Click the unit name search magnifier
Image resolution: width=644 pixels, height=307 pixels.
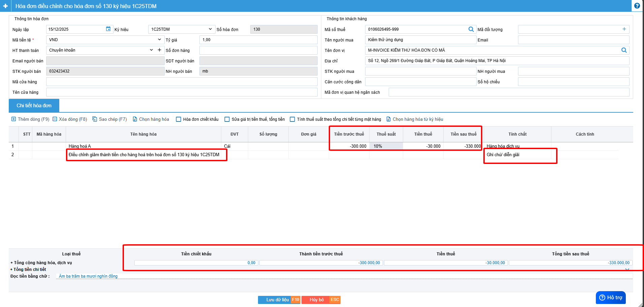624,50
